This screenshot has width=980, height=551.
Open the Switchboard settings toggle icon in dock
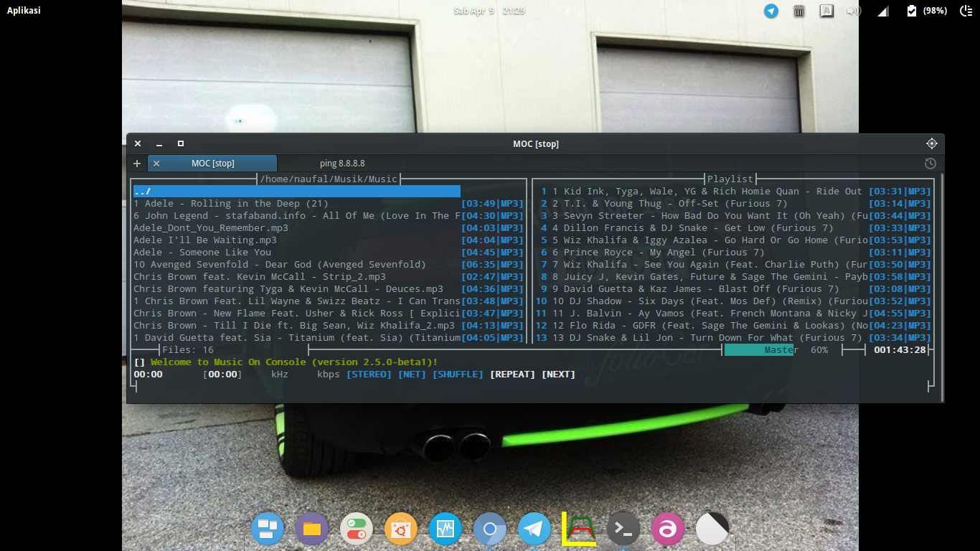tap(357, 529)
